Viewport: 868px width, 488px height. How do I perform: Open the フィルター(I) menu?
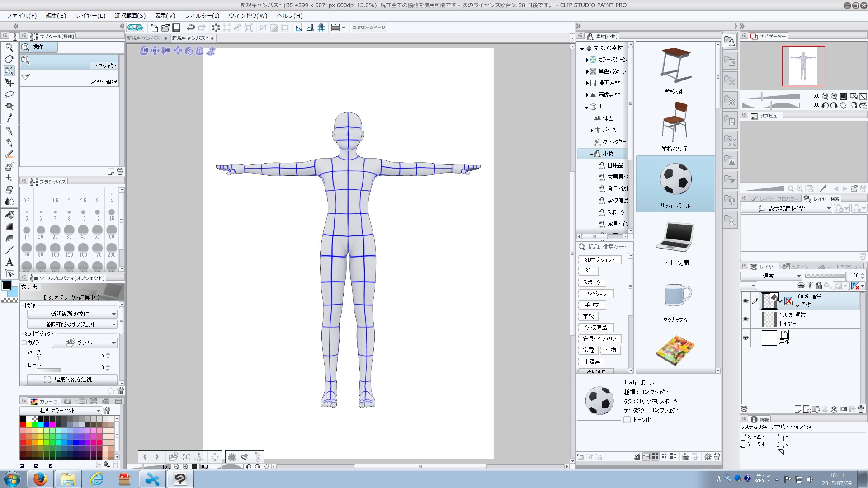point(201,15)
